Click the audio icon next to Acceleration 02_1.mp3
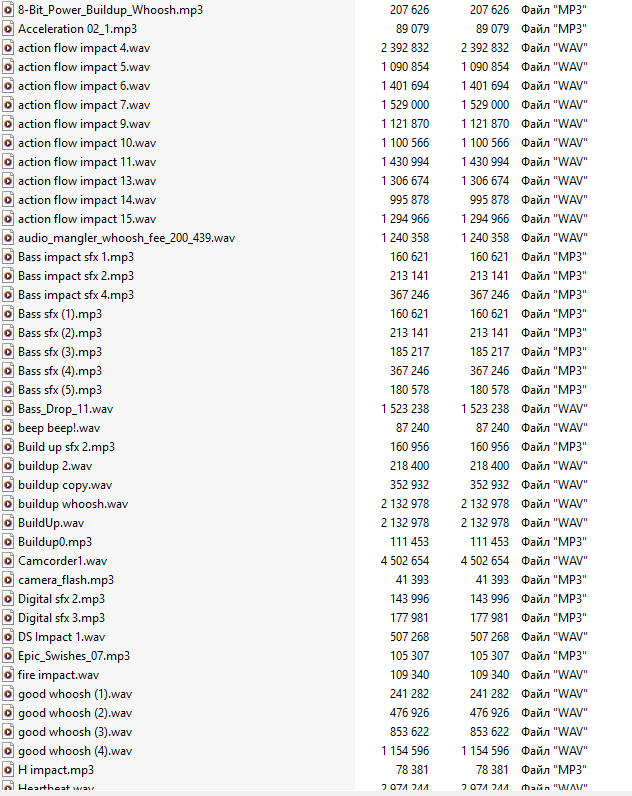Screen dimensions: 632x796 [x=8, y=29]
